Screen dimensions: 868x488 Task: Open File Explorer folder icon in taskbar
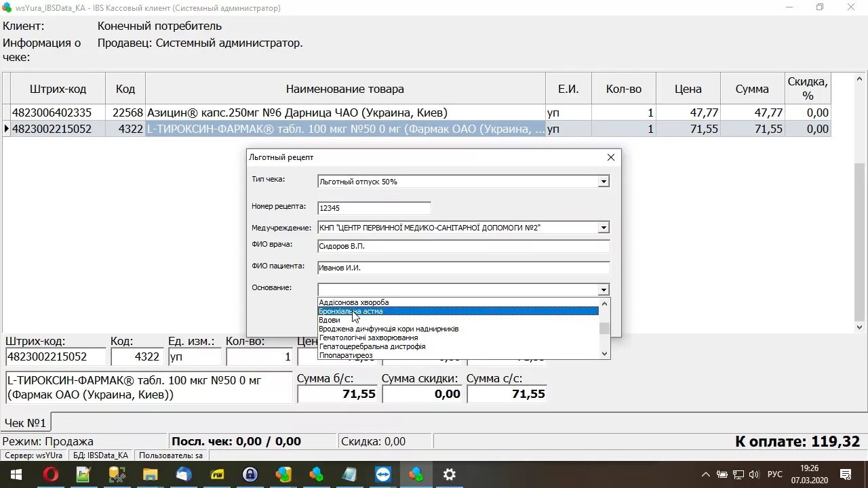pyautogui.click(x=151, y=474)
